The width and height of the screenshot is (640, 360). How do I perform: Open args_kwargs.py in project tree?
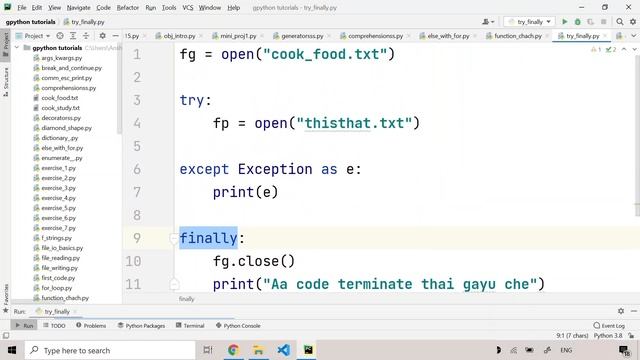pos(61,58)
